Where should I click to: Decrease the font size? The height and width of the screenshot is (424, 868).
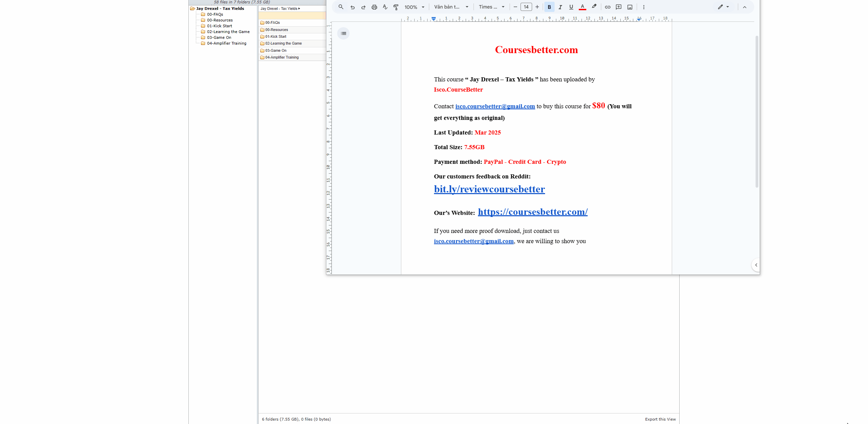(x=515, y=7)
